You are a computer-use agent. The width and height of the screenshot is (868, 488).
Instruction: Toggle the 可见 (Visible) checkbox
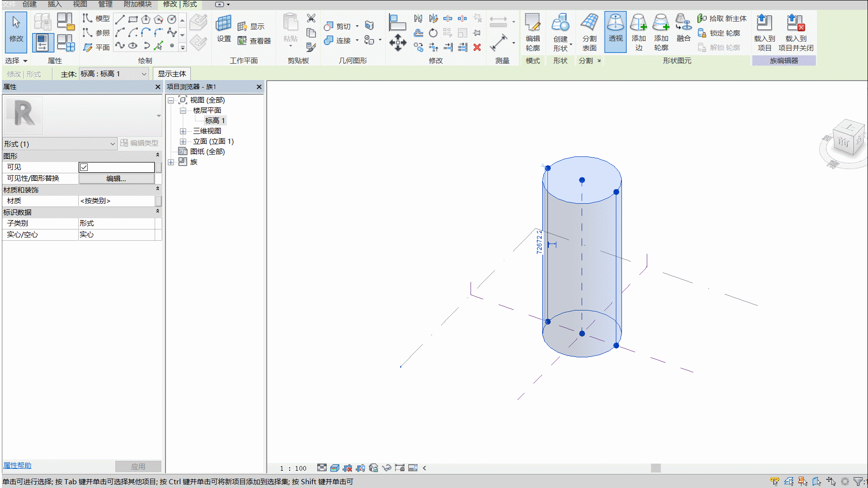[x=84, y=167]
